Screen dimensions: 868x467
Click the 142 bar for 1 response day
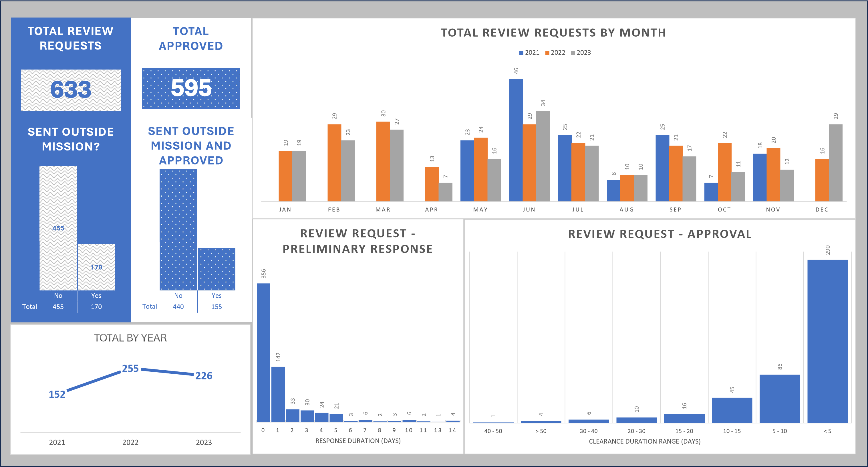click(x=278, y=395)
